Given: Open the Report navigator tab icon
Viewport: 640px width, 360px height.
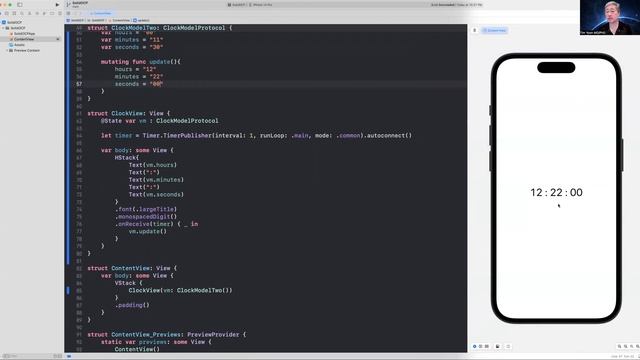Looking at the screenshot, I should pyautogui.click(x=60, y=13).
